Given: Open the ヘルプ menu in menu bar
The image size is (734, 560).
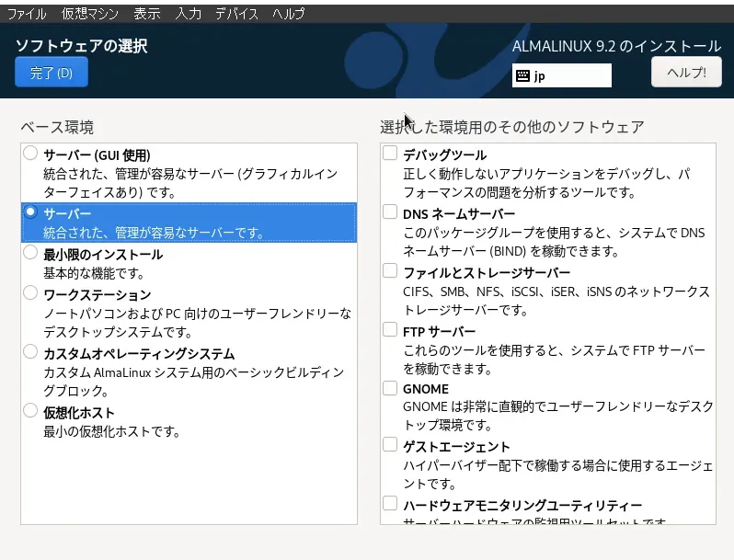Looking at the screenshot, I should [x=289, y=14].
